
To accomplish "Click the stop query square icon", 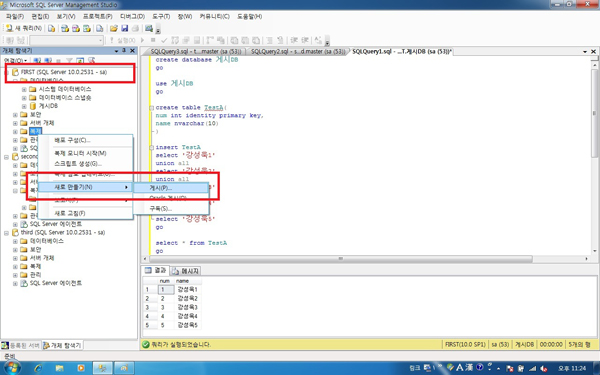I will [153, 40].
